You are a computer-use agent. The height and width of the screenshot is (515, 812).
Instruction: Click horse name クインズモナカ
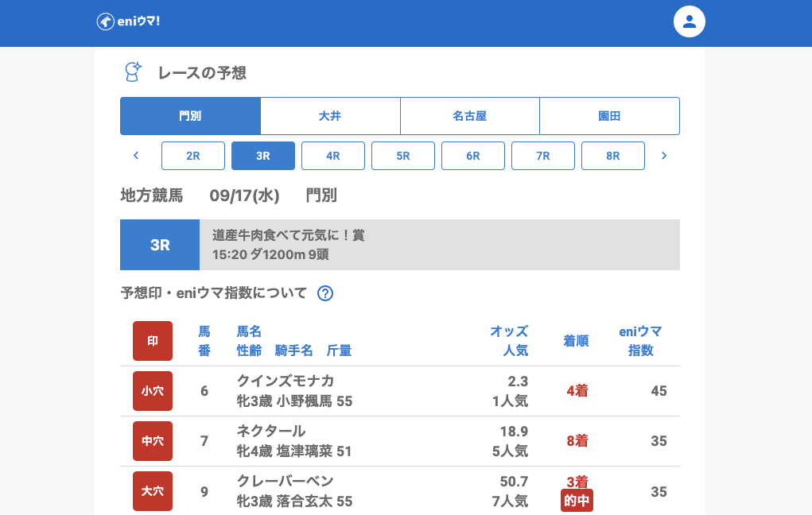coord(286,381)
